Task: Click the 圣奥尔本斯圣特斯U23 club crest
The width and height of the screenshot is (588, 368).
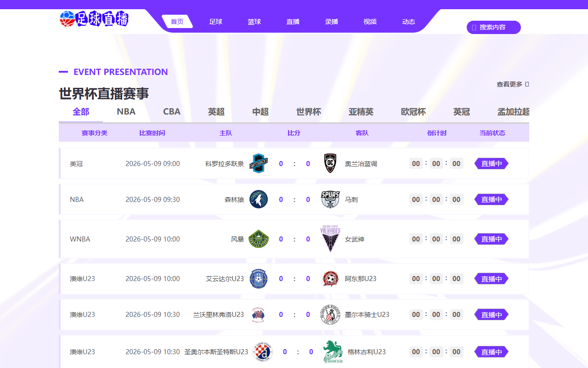Action: pyautogui.click(x=263, y=352)
